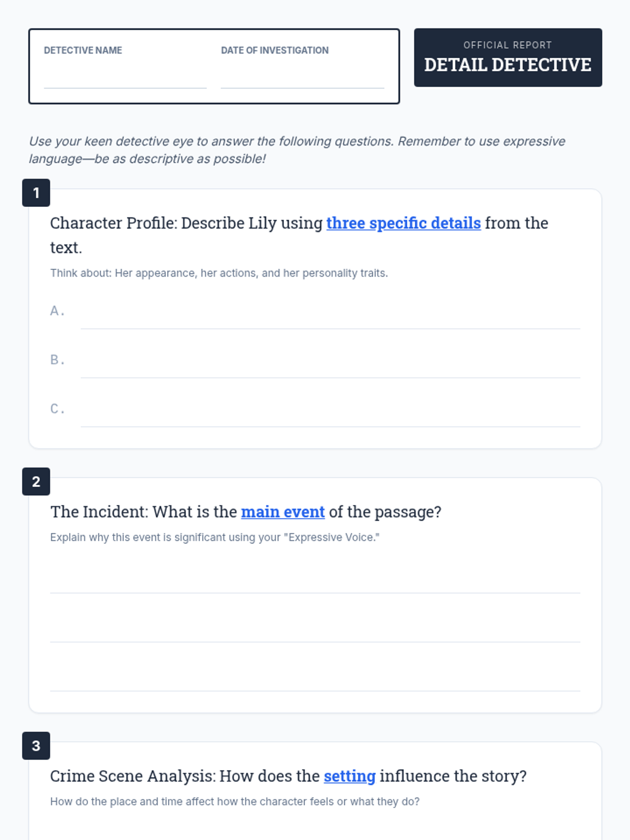Click the OFFICIAL REPORT label
This screenshot has width=630, height=840.
(x=508, y=45)
